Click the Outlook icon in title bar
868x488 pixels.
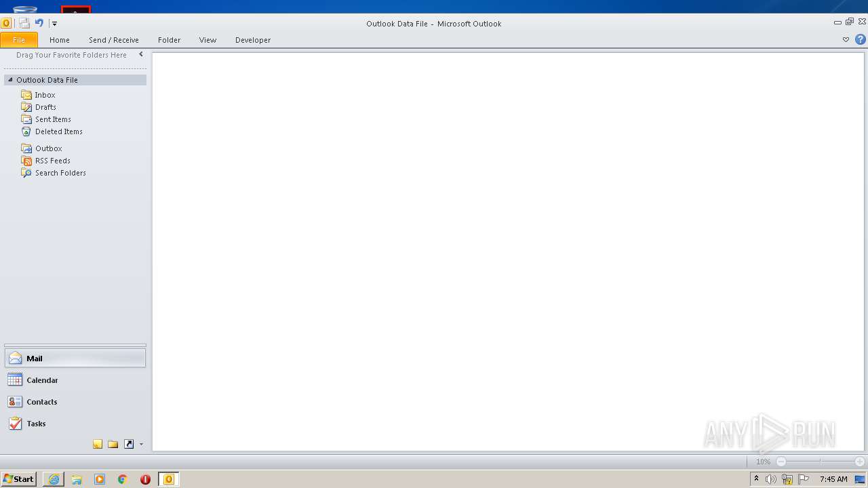(6, 23)
